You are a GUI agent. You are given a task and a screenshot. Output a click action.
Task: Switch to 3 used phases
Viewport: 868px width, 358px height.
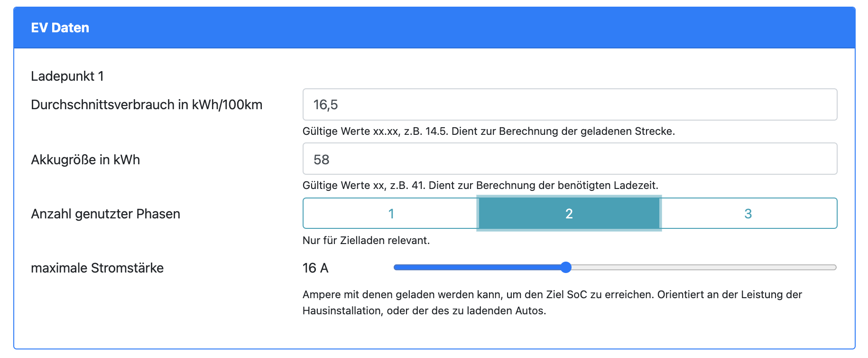pyautogui.click(x=748, y=214)
